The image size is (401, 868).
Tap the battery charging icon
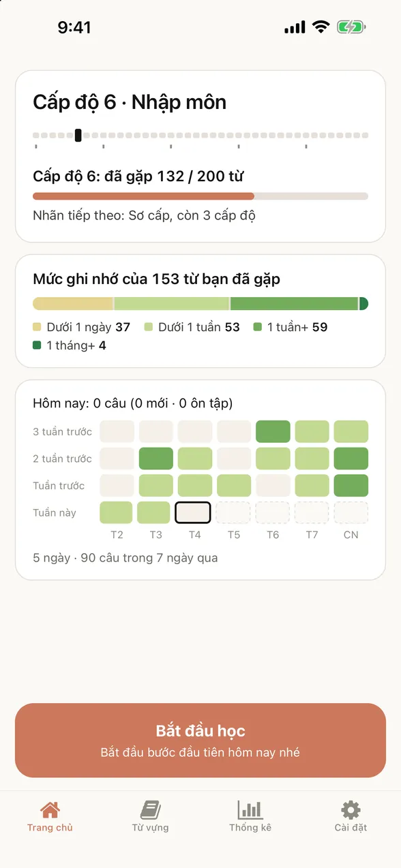pos(351,27)
